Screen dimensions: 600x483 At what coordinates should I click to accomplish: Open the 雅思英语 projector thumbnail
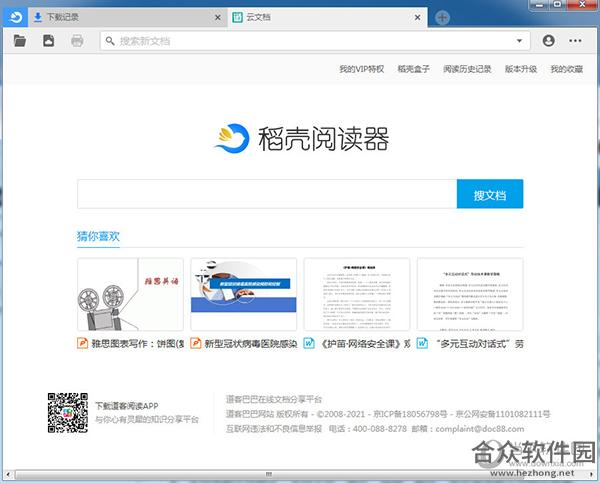tap(130, 294)
